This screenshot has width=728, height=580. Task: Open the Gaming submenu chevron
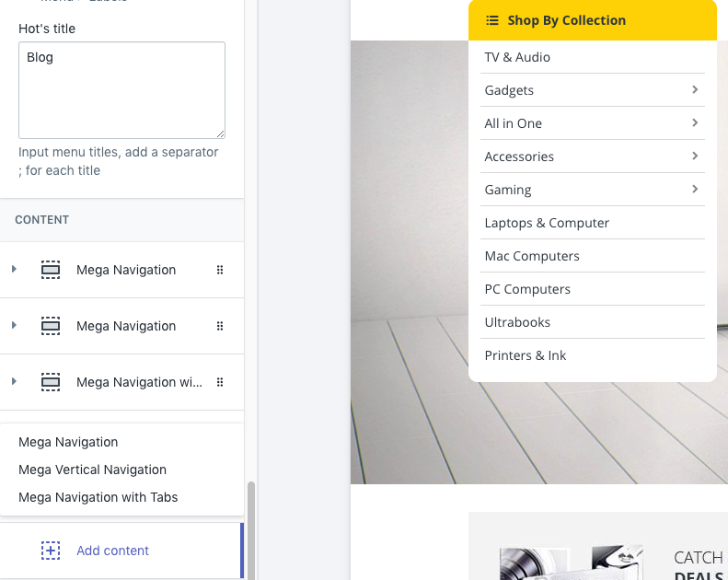(x=695, y=189)
